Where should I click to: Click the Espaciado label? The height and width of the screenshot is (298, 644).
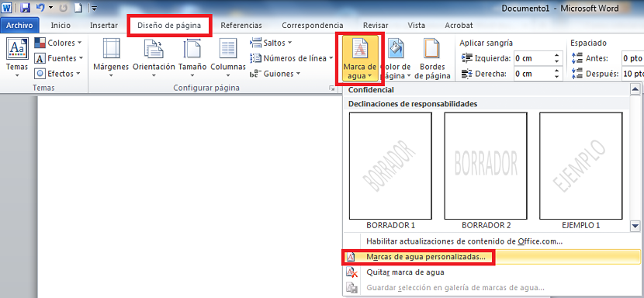[x=589, y=43]
